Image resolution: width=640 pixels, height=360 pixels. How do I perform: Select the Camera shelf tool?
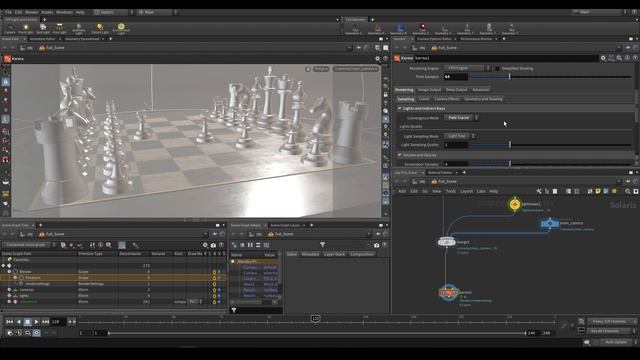tap(10, 29)
